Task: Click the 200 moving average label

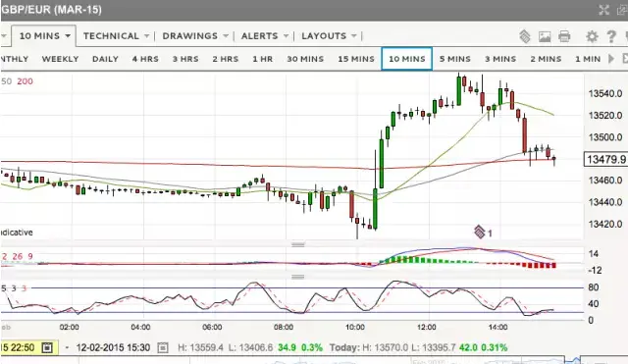Action: 25,81
